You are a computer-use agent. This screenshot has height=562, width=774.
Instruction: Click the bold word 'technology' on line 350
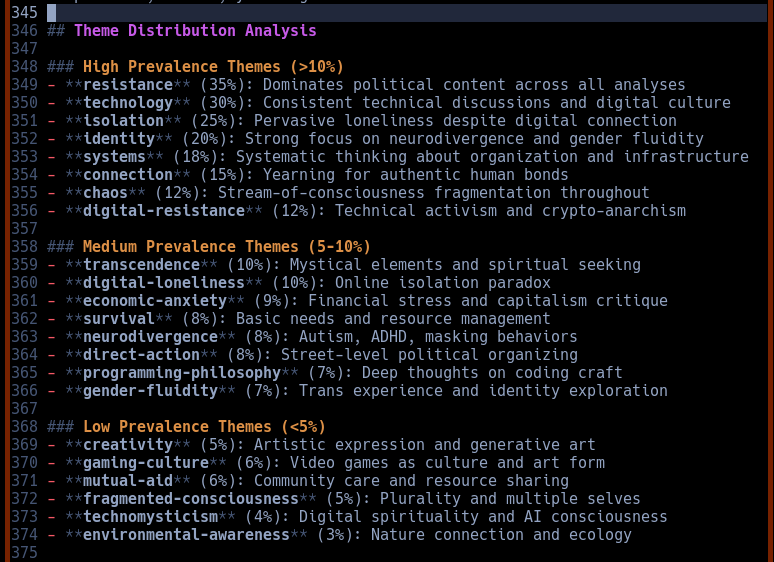coord(128,103)
